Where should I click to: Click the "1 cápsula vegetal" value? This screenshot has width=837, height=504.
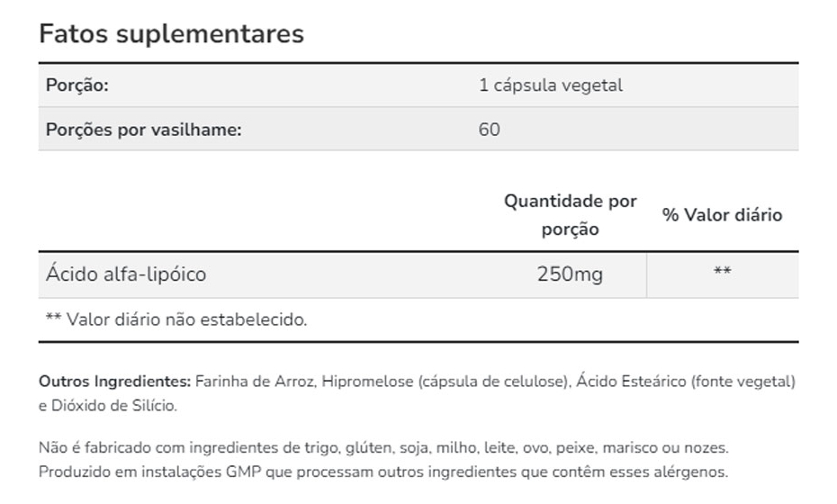551,85
